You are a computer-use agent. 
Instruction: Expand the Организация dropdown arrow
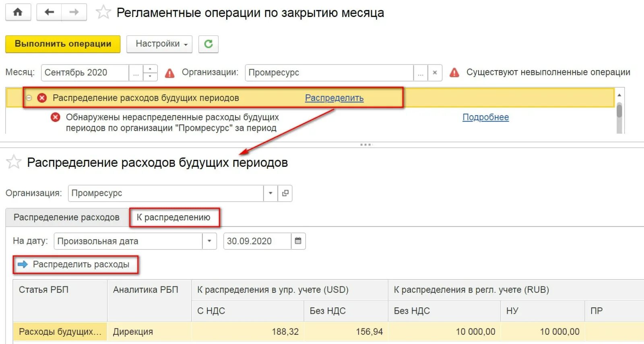click(270, 193)
